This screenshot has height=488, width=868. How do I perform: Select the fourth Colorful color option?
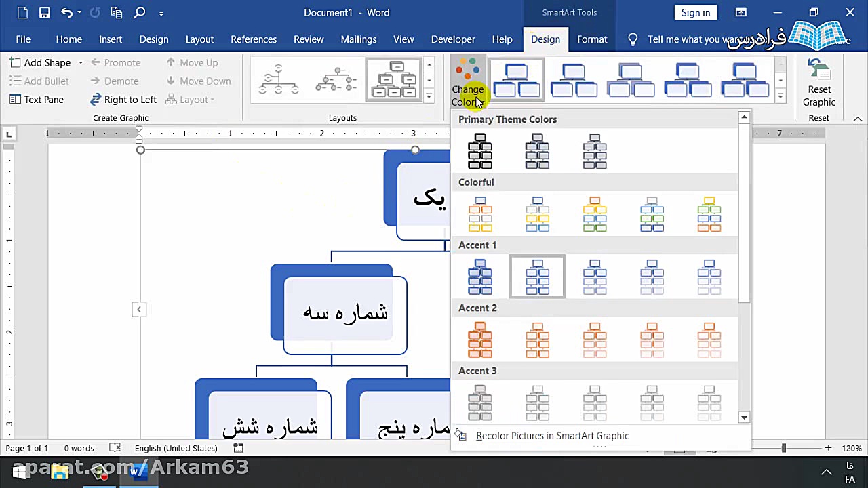point(652,214)
